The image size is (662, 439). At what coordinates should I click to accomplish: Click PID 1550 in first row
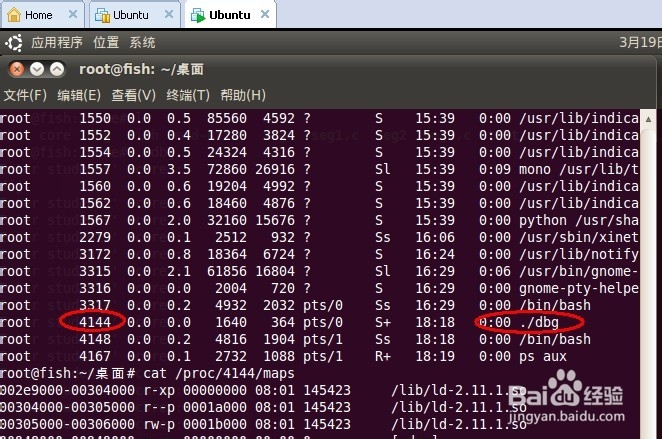tap(95, 118)
